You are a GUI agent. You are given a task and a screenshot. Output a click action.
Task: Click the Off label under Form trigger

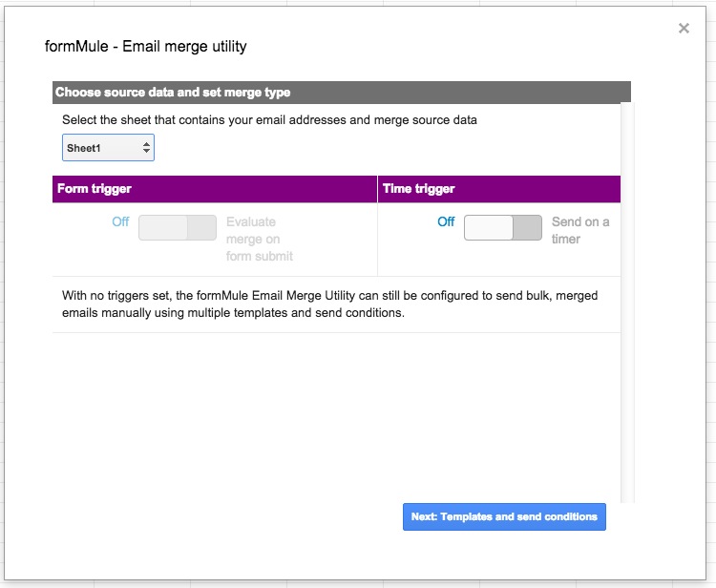120,221
